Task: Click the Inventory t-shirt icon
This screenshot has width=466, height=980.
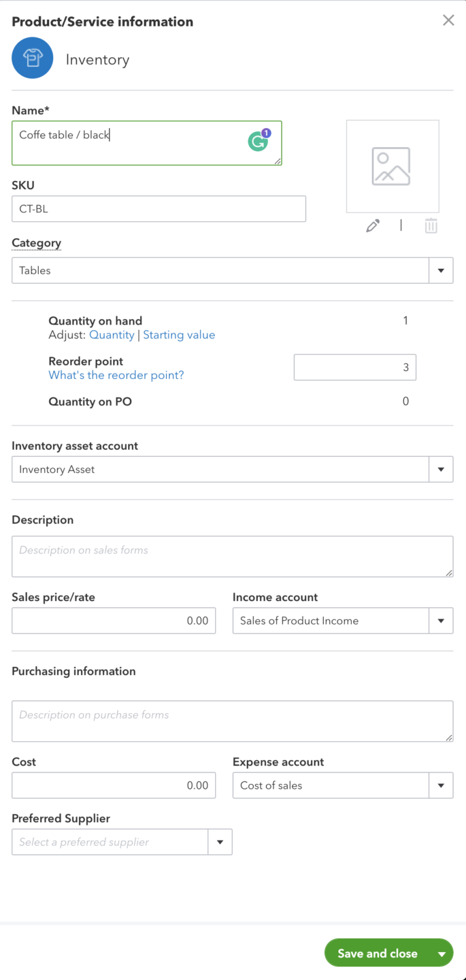Action: pos(32,58)
